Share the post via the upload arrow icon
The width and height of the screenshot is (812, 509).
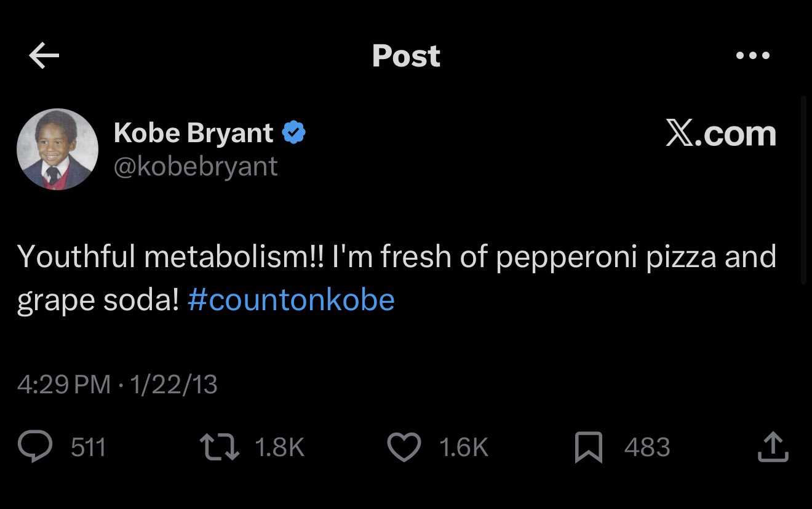tap(773, 447)
